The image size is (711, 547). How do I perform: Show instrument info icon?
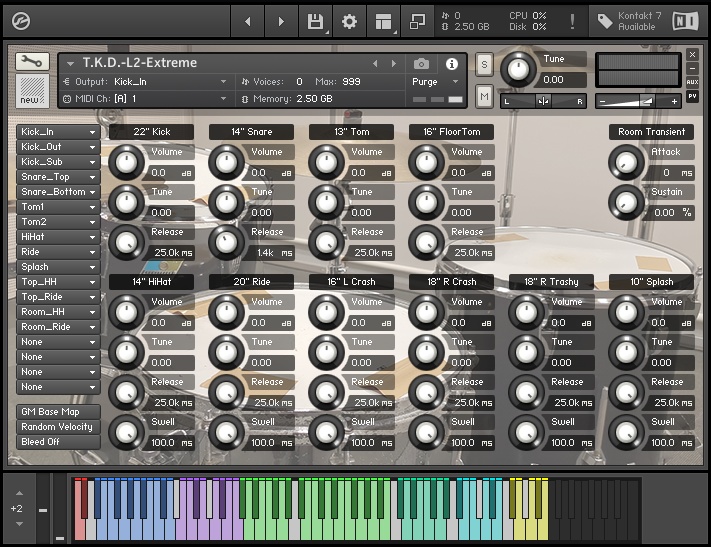[x=451, y=64]
